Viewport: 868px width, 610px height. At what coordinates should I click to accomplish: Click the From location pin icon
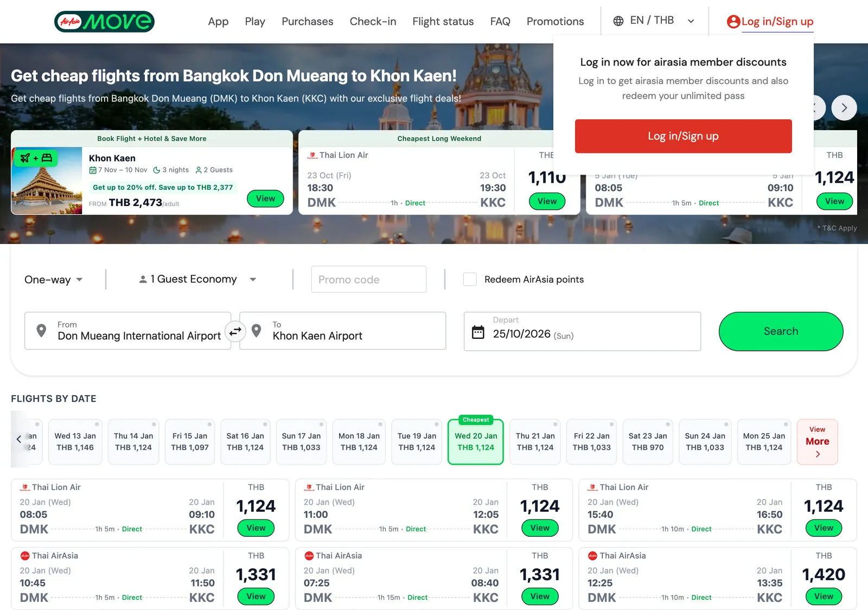41,331
